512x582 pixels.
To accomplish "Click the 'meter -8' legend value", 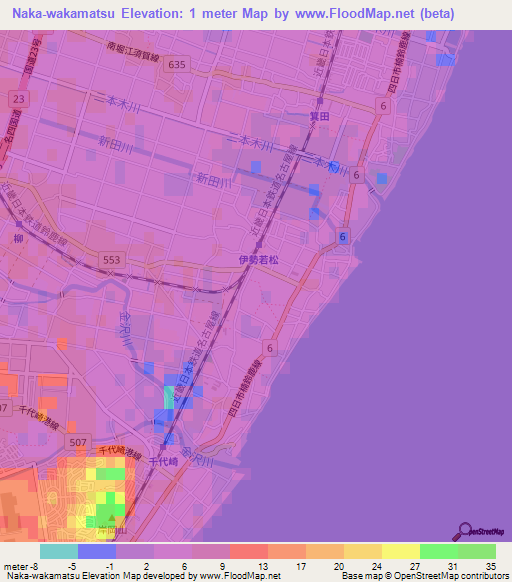I will point(21,566).
